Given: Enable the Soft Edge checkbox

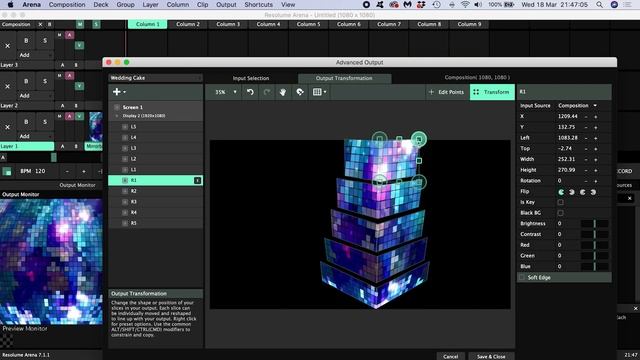Looking at the screenshot, I should tap(522, 278).
